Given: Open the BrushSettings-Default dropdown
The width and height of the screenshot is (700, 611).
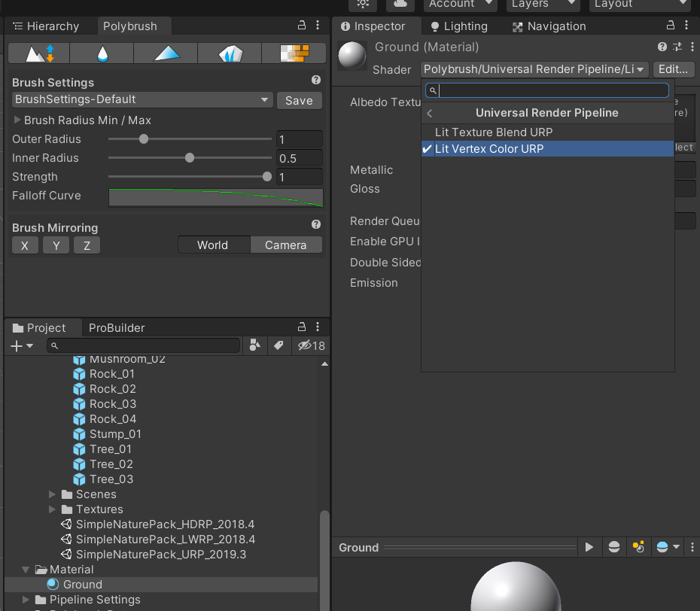Looking at the screenshot, I should pos(142,99).
